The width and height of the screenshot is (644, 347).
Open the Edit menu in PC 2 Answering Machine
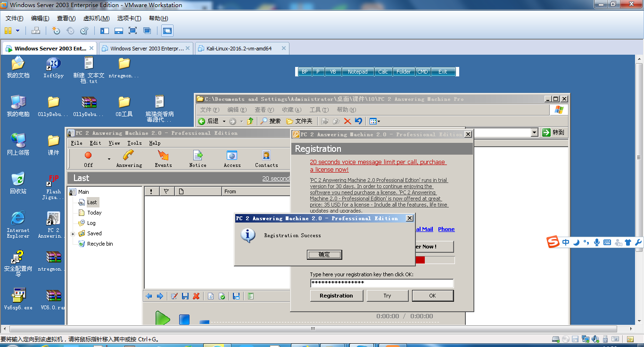[x=96, y=143]
